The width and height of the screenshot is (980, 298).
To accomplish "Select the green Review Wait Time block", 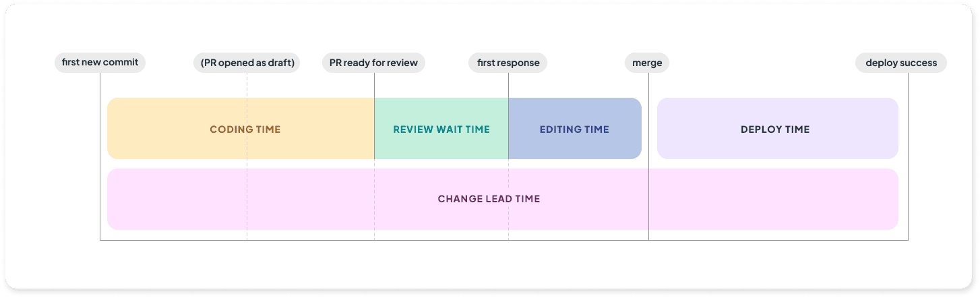I will tap(441, 129).
